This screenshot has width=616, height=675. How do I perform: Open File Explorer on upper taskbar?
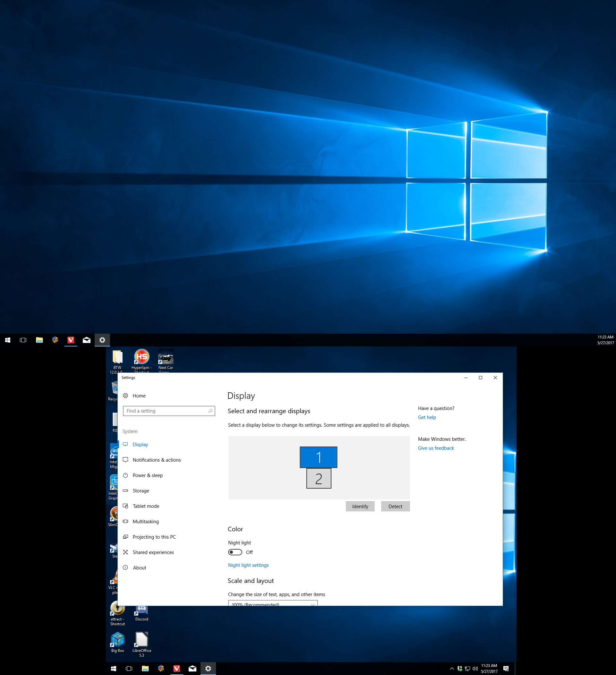point(39,340)
